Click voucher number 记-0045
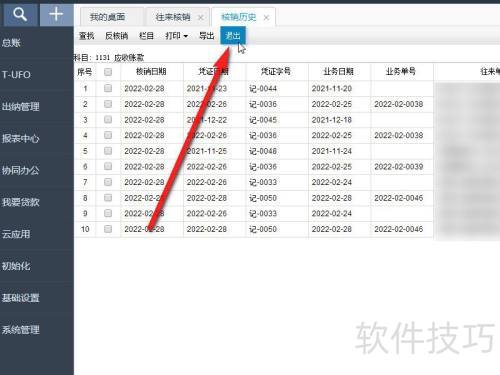 click(x=263, y=120)
